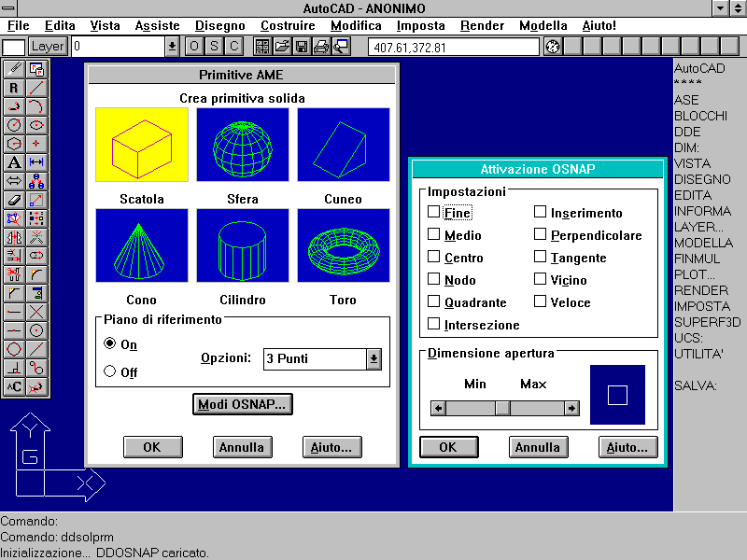Click the Modi OSNAP... button
Image resolution: width=747 pixels, height=560 pixels.
243,404
